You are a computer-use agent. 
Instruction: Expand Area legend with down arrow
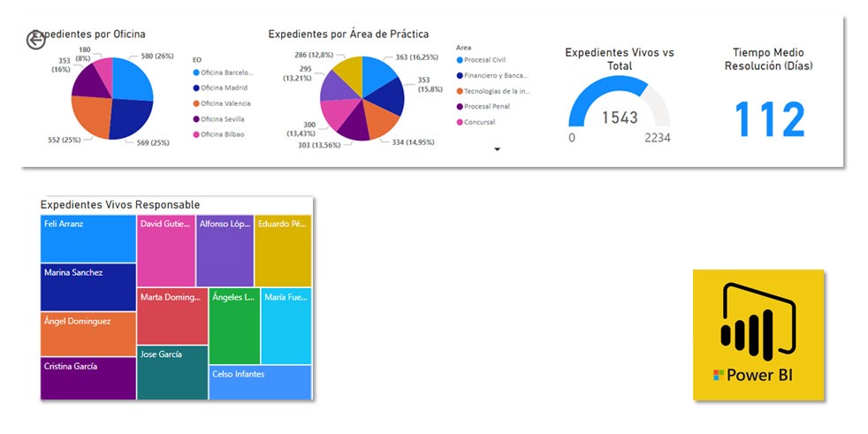497,149
